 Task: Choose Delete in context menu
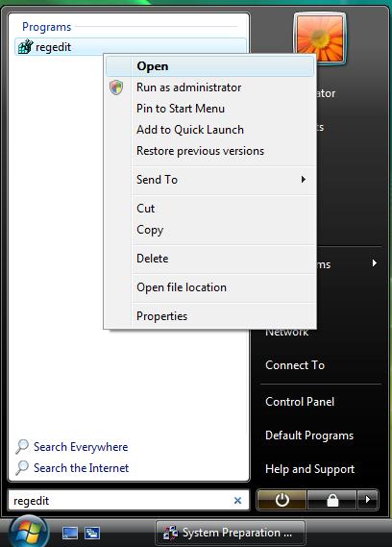pos(210,259)
